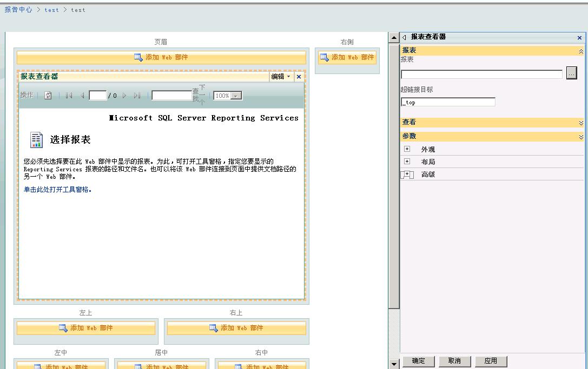
Task: Click the 超链接目标 input field with _top
Action: pos(448,102)
